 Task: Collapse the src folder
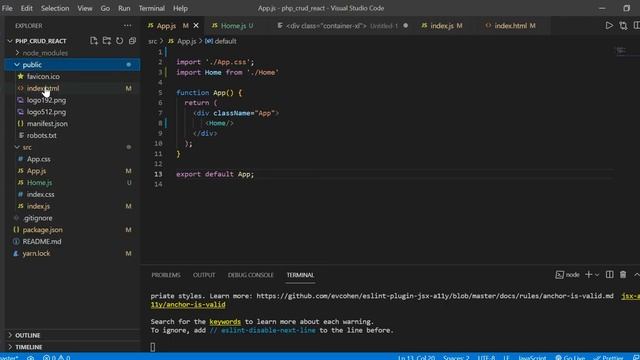(27, 147)
